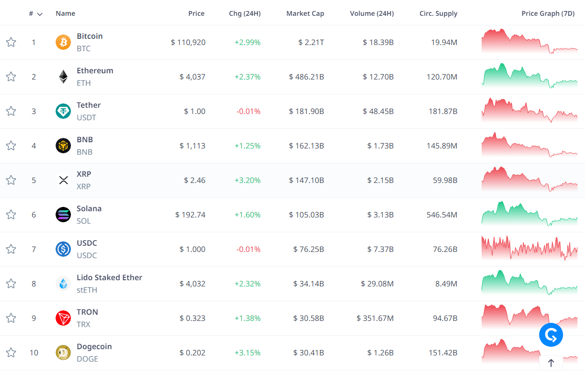This screenshot has height=376, width=588.
Task: Sort by the Price column header
Action: (196, 13)
